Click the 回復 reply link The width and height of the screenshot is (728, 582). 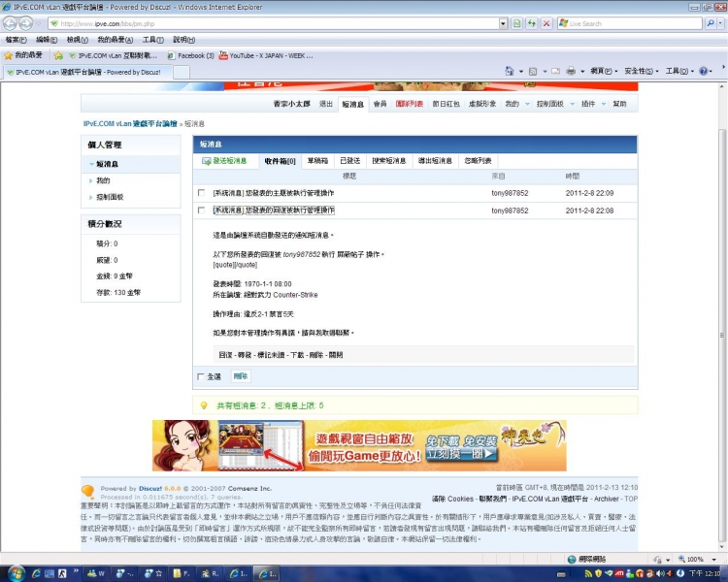pyautogui.click(x=225, y=355)
